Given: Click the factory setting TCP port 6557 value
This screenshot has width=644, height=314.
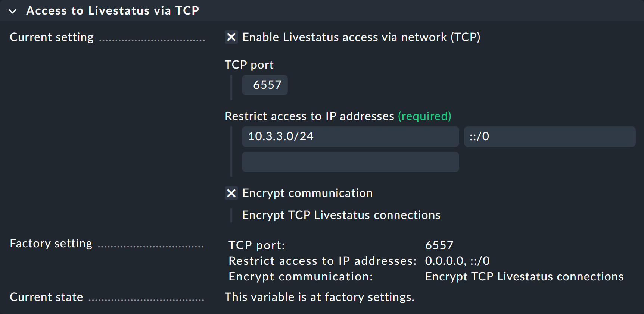Looking at the screenshot, I should pyautogui.click(x=439, y=245).
